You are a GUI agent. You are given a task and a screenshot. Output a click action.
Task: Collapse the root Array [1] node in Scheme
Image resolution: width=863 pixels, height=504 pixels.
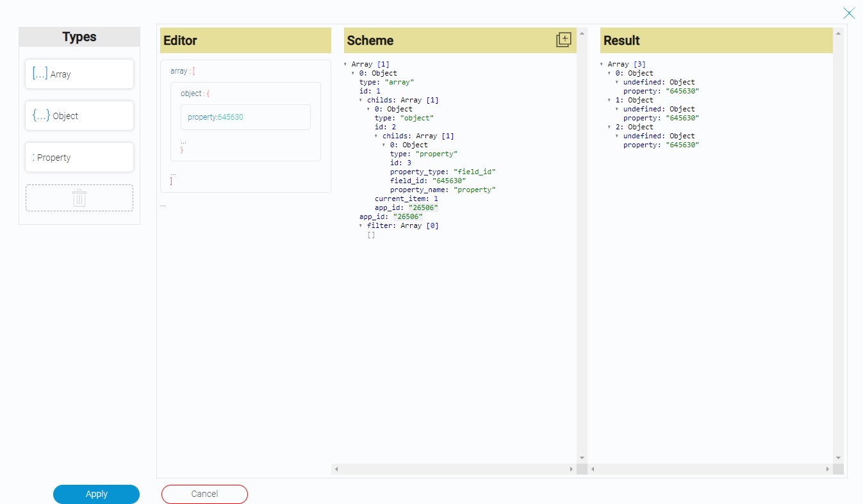[346, 64]
